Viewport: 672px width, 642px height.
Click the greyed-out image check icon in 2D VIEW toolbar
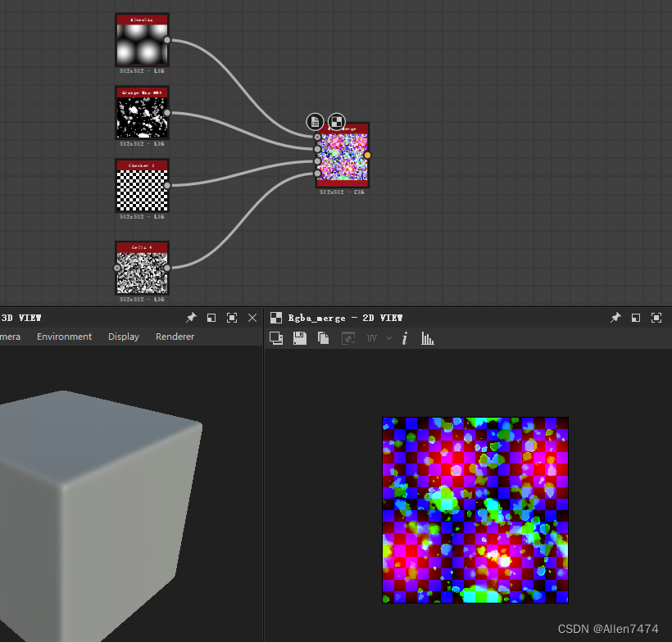[x=348, y=339]
